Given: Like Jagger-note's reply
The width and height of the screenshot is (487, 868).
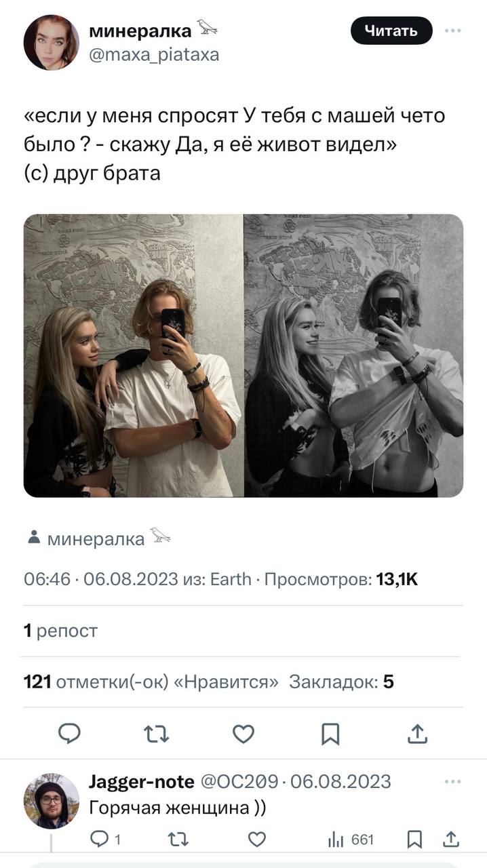Looking at the screenshot, I should [256, 840].
